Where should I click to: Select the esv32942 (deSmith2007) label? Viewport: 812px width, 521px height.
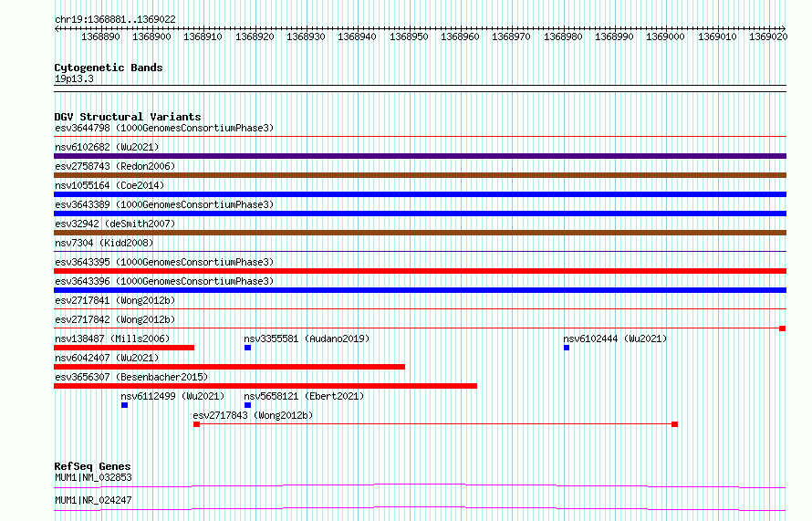click(x=115, y=224)
